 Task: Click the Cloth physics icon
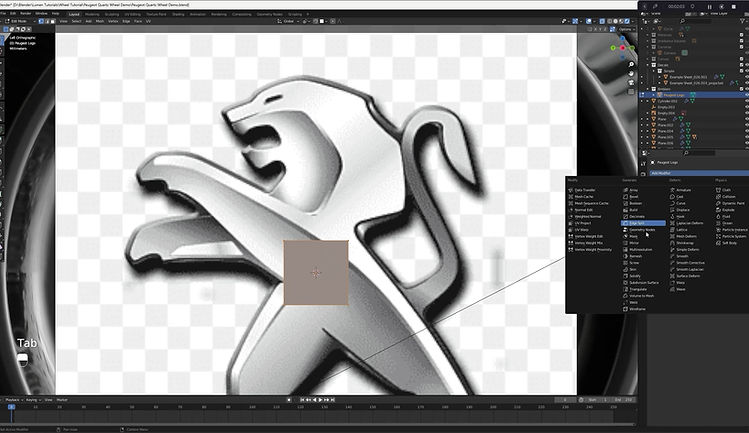(x=718, y=190)
